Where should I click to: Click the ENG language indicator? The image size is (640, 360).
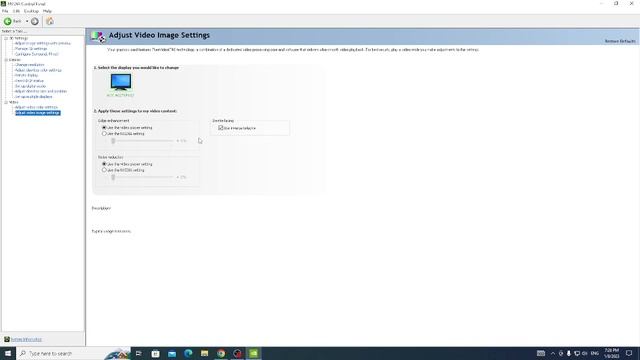595,353
